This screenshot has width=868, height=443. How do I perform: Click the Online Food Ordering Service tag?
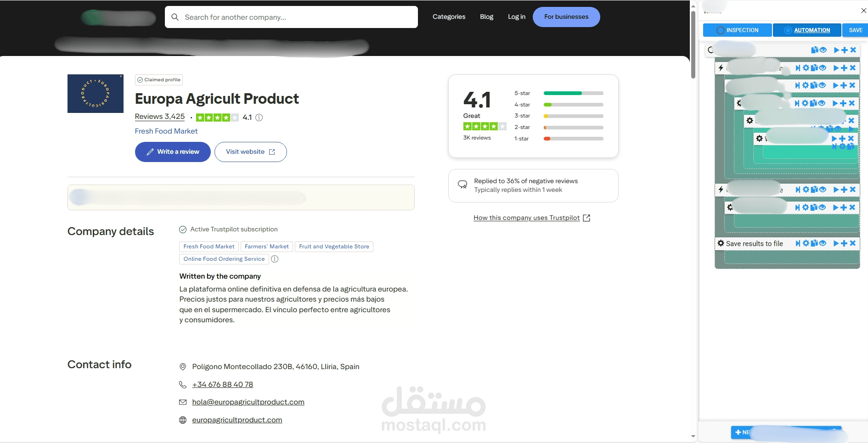point(224,259)
